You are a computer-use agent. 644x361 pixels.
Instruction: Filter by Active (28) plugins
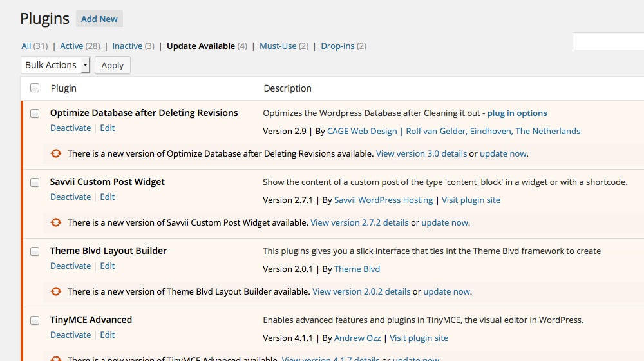tap(80, 46)
